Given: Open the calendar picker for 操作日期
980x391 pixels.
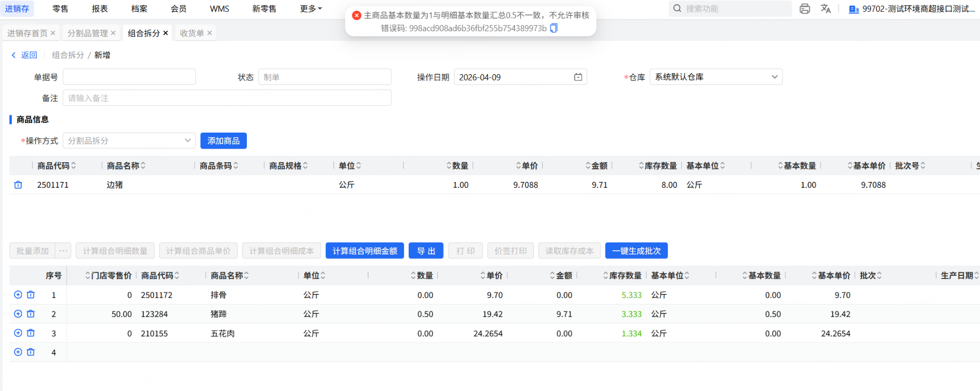Looking at the screenshot, I should [x=578, y=77].
